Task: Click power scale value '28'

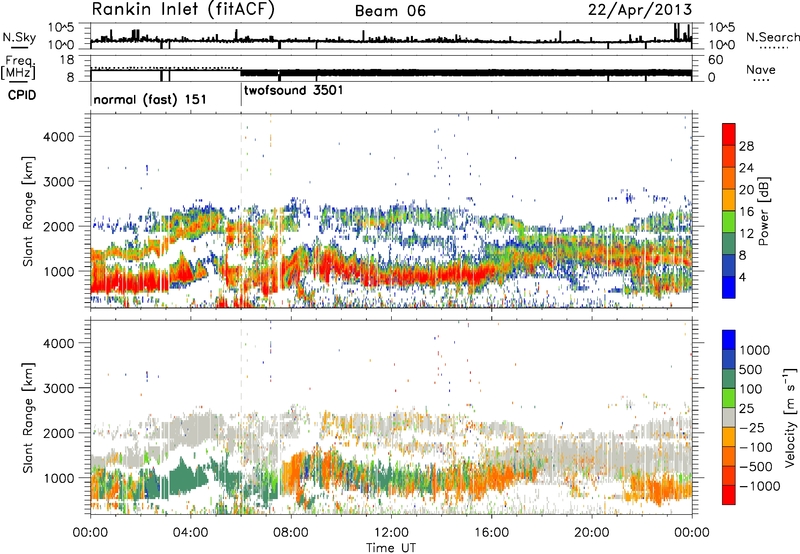Action: (x=746, y=146)
